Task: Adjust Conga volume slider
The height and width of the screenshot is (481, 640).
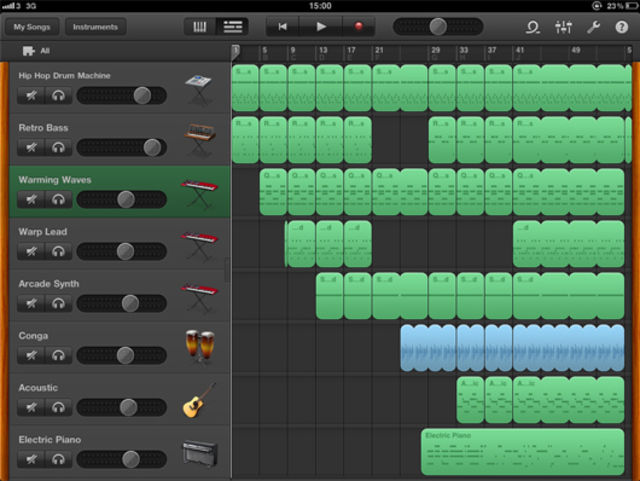Action: [122, 355]
